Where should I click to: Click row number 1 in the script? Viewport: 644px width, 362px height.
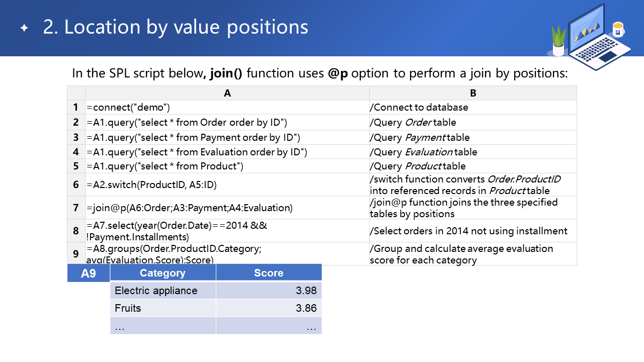pos(76,107)
